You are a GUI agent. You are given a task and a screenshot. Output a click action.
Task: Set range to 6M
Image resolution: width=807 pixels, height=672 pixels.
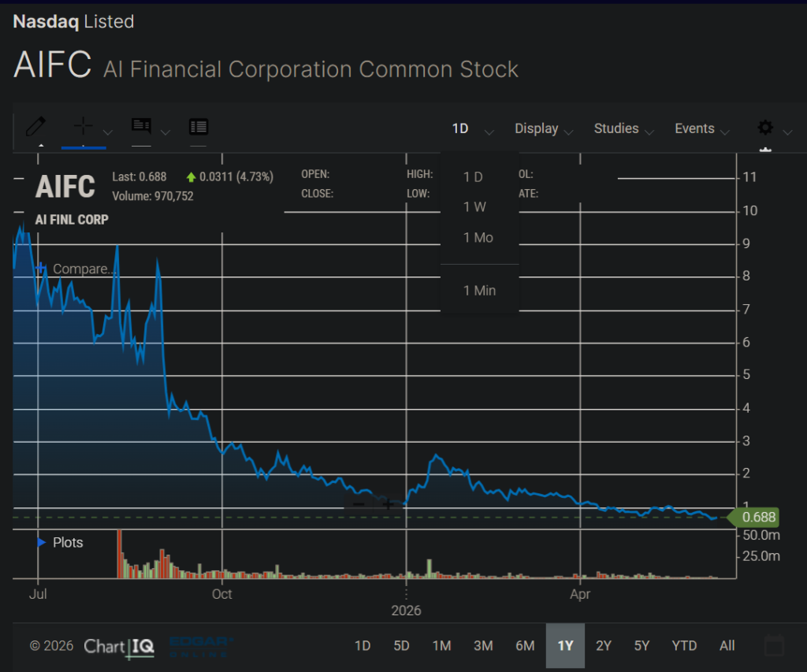tap(525, 645)
